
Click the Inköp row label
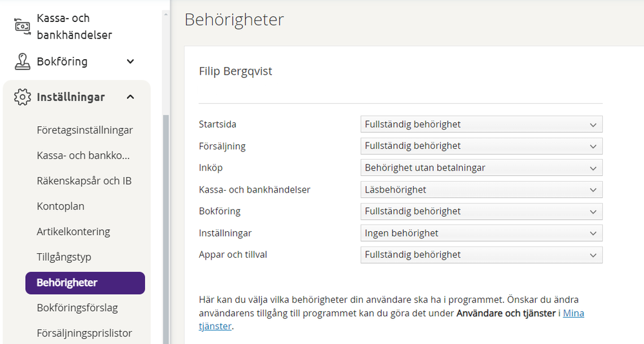211,168
